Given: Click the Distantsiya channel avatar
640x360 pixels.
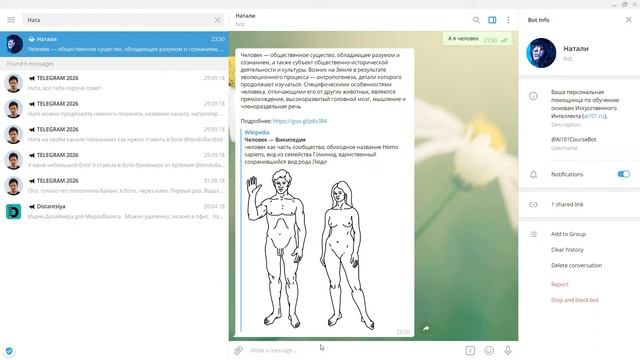Looking at the screenshot, I should pos(13,212).
